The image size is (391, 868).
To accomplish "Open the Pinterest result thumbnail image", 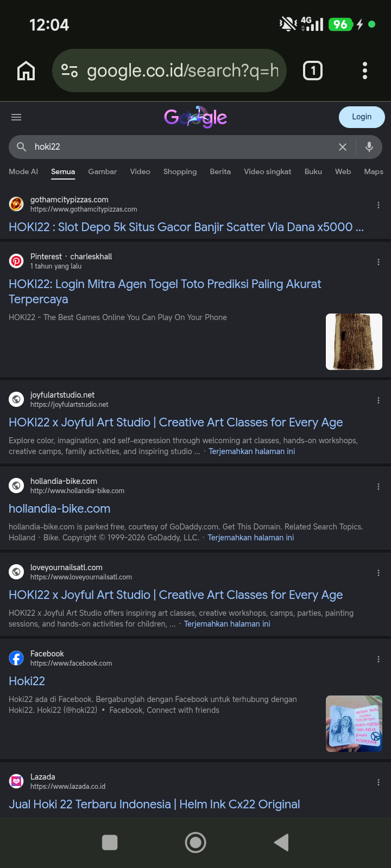I will tap(354, 342).
